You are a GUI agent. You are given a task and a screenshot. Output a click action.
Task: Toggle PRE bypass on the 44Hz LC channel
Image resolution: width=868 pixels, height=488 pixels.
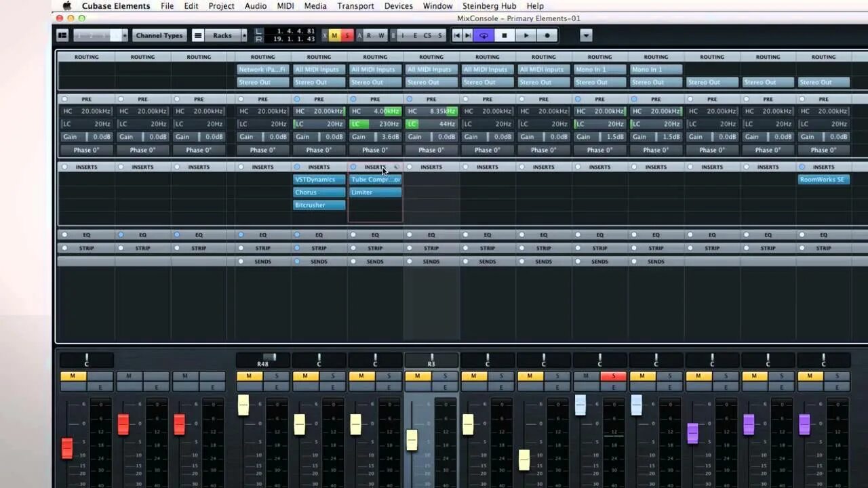coord(410,99)
